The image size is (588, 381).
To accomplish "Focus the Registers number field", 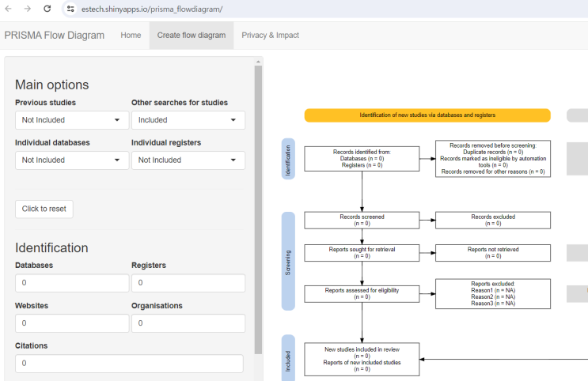I will [188, 283].
